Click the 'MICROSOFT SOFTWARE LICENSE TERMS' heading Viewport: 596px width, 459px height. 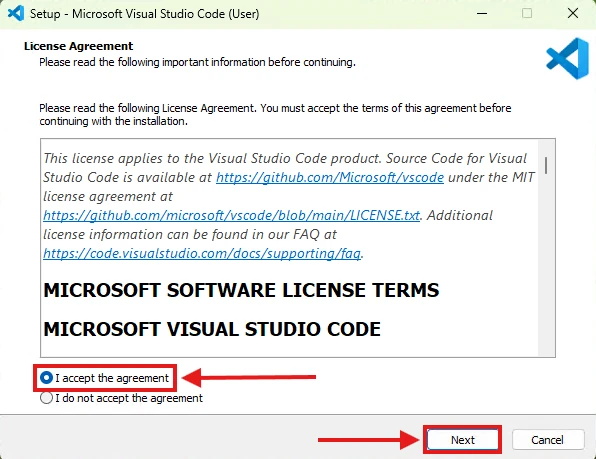pyautogui.click(x=241, y=290)
